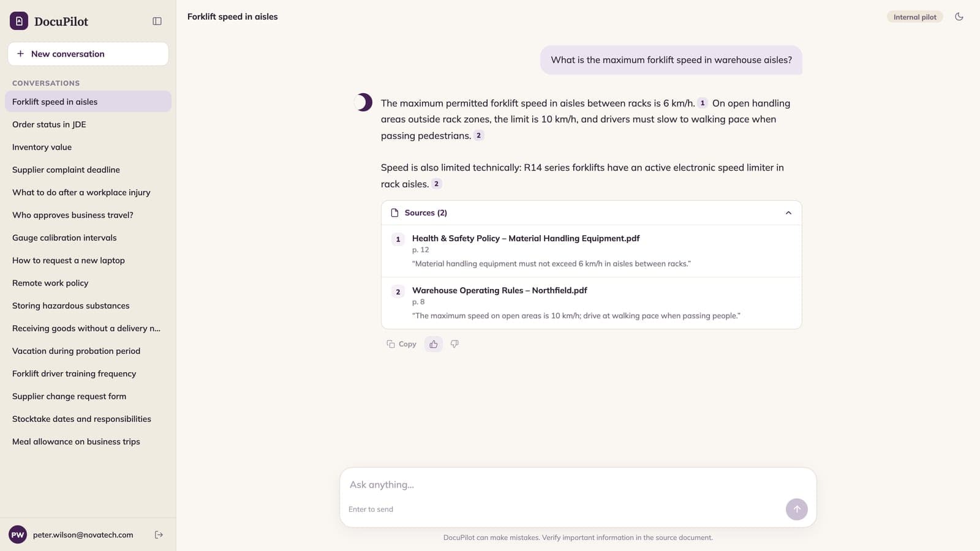Collapse the Sources (2) panel chevron

[788, 213]
